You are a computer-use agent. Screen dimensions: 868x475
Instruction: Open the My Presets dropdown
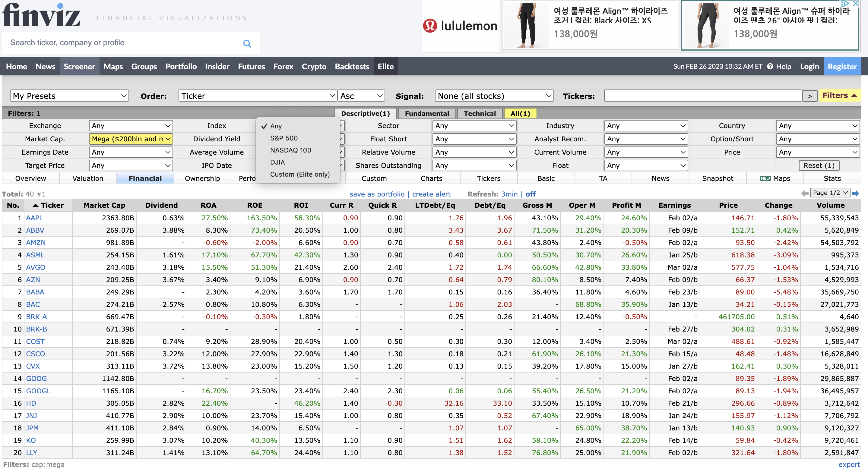click(69, 96)
